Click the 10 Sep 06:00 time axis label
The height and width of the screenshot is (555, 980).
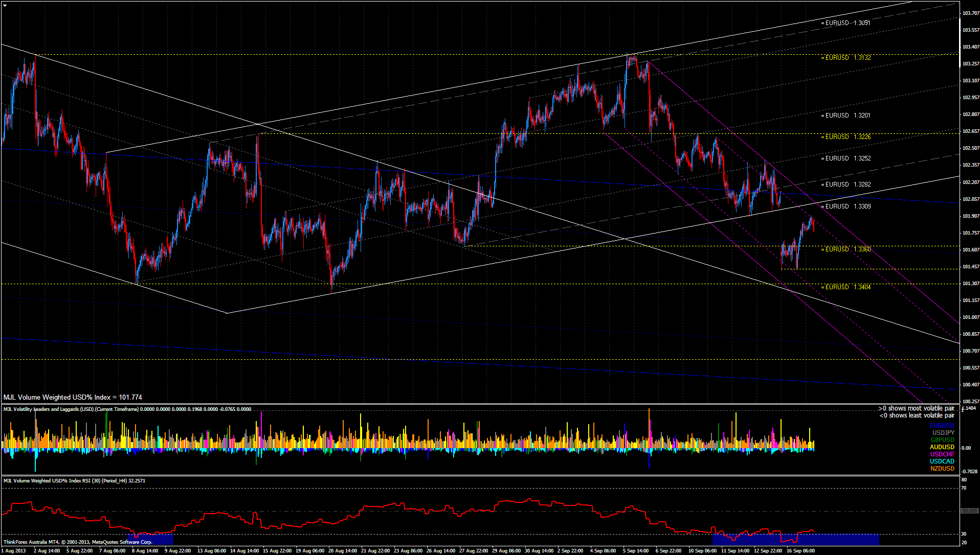tap(702, 551)
